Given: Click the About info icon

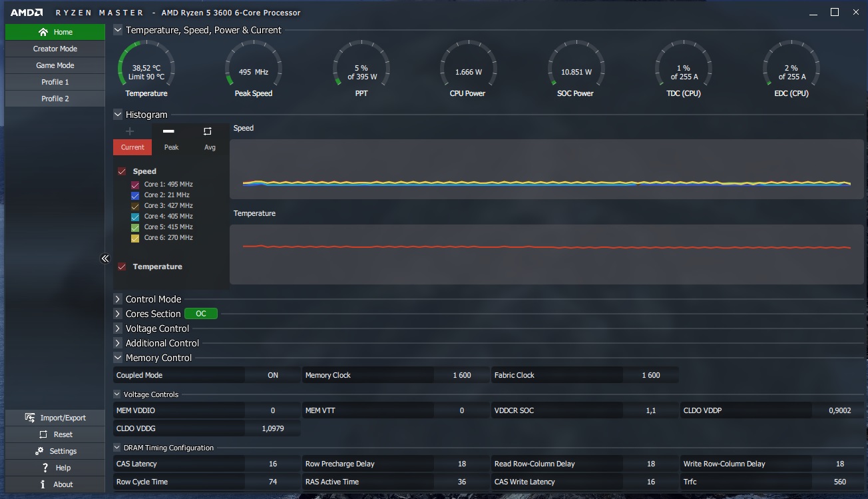Looking at the screenshot, I should tap(43, 484).
